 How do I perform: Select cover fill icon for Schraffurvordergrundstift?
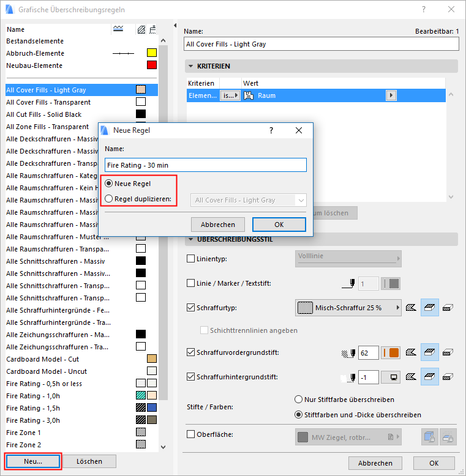tap(429, 352)
